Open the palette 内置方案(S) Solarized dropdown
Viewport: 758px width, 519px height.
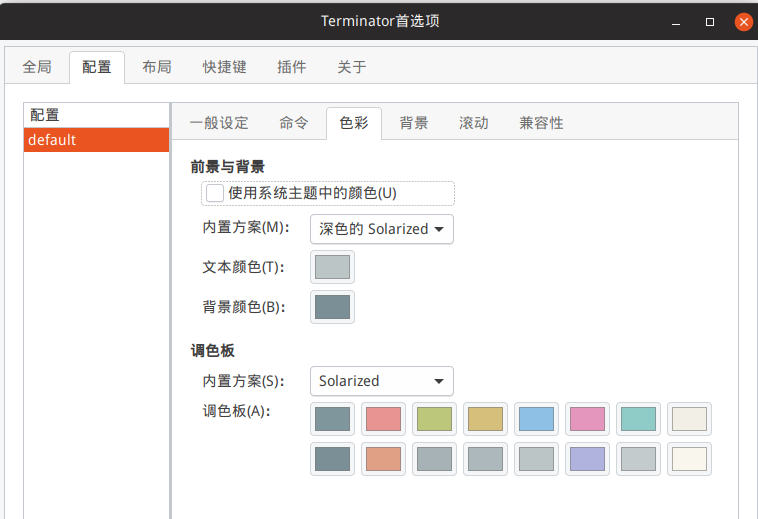pos(381,381)
